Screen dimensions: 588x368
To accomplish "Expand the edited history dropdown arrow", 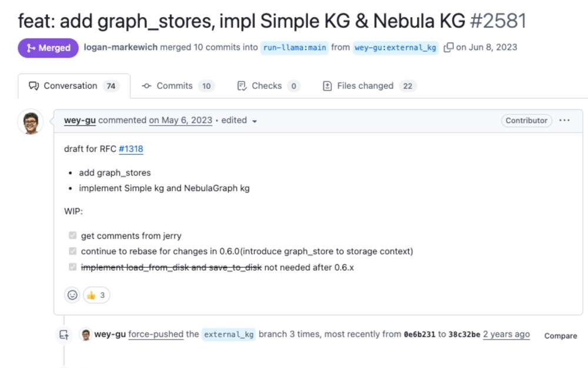I will click(255, 121).
